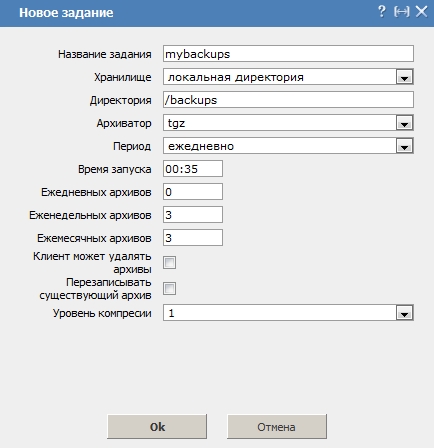The image size is (434, 448).
Task: Open the Хранилище dropdown
Action: pyautogui.click(x=288, y=77)
